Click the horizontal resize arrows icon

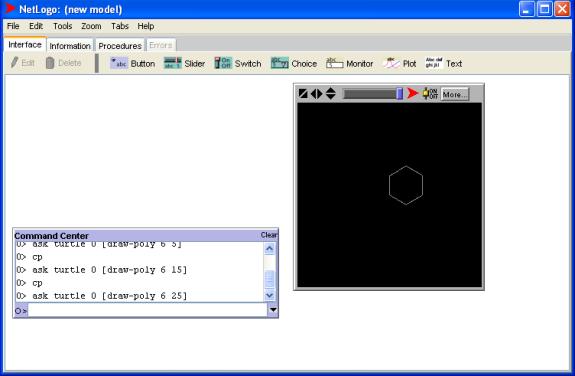click(316, 94)
